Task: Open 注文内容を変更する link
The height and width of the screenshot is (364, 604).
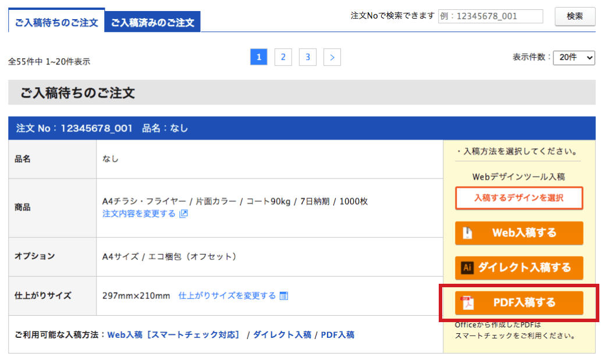Action: pos(139,214)
